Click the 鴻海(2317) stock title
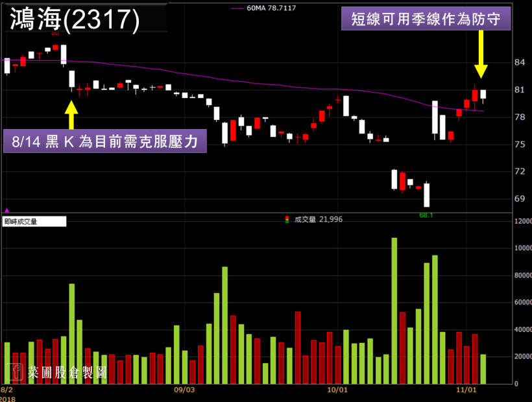The image size is (532, 402). tap(75, 19)
